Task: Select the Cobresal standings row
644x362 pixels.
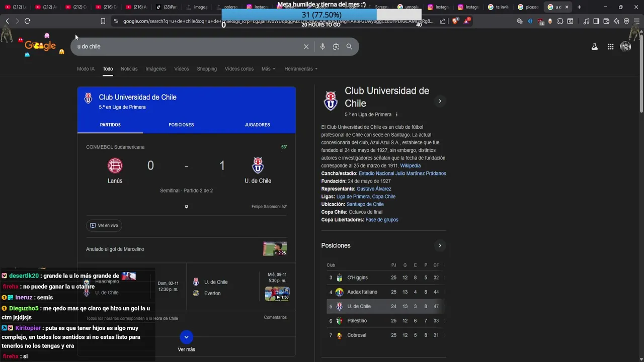Action: (385, 335)
